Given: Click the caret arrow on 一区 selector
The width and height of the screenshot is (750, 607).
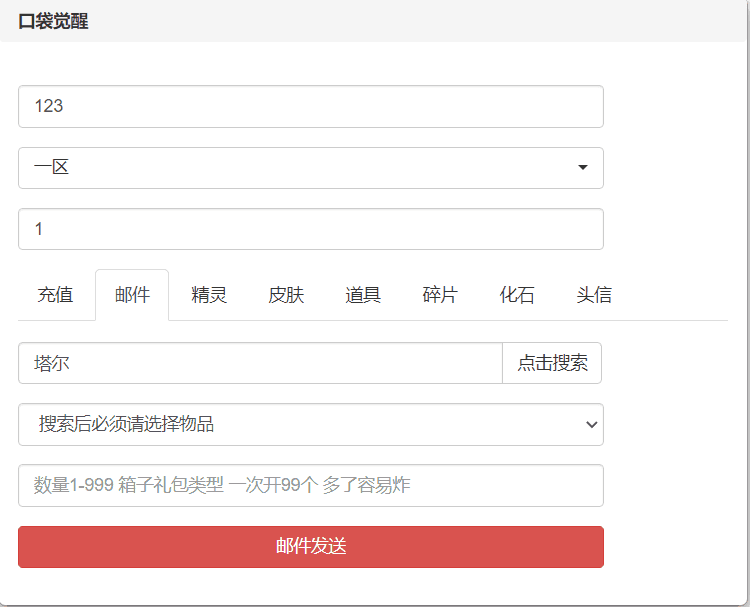Looking at the screenshot, I should pos(583,168).
